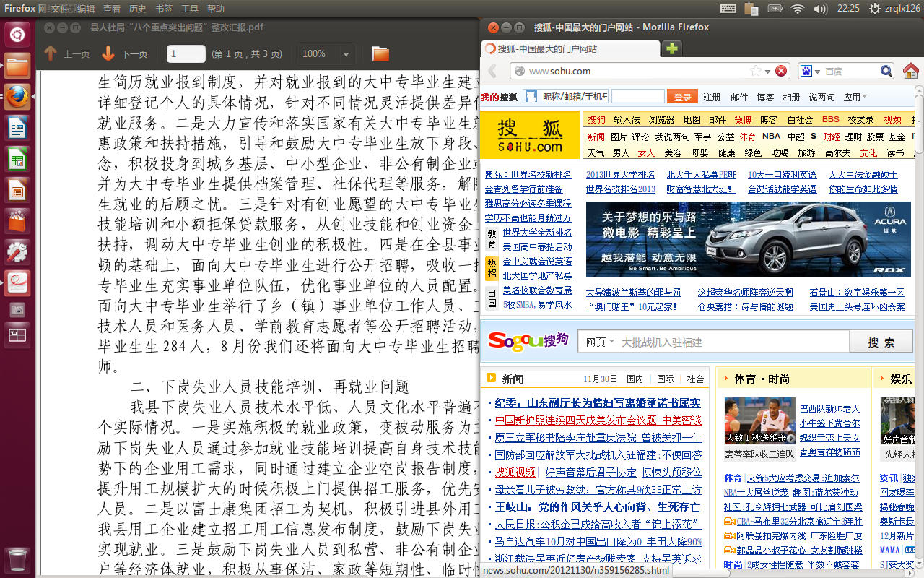This screenshot has width=924, height=578.
Task: Click the basketball game thumbnail in 体育 section
Action: [759, 420]
